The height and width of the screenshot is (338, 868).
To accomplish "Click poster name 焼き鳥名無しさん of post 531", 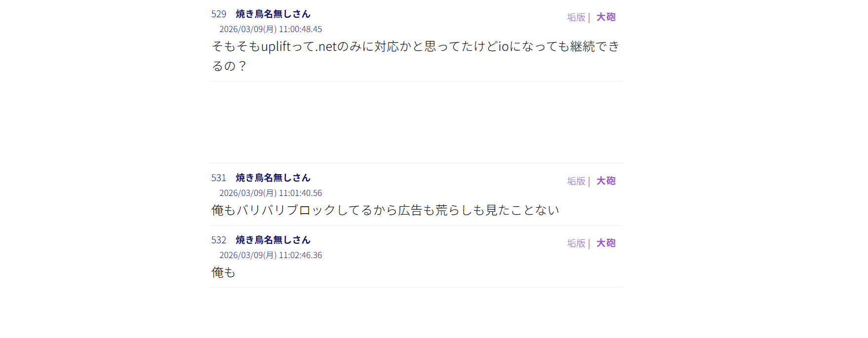I will [x=273, y=178].
